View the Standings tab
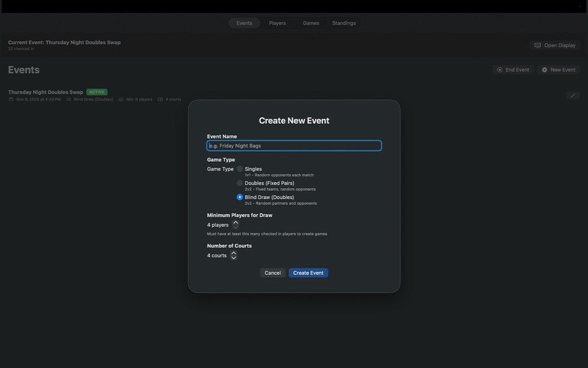The height and width of the screenshot is (368, 588). point(344,23)
